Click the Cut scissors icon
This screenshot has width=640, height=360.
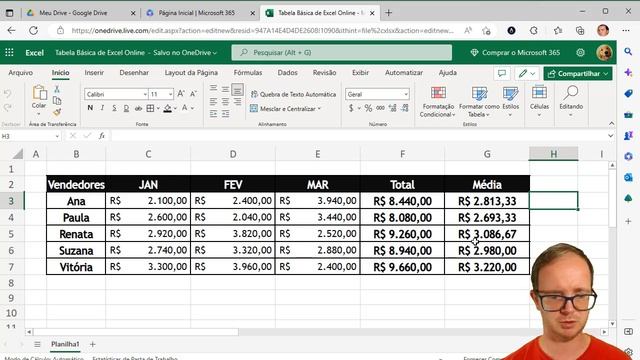pos(57,89)
